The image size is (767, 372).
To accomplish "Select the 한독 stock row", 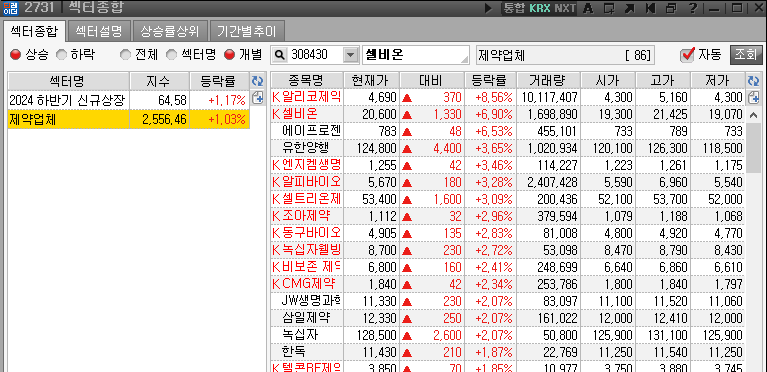I will click(508, 352).
